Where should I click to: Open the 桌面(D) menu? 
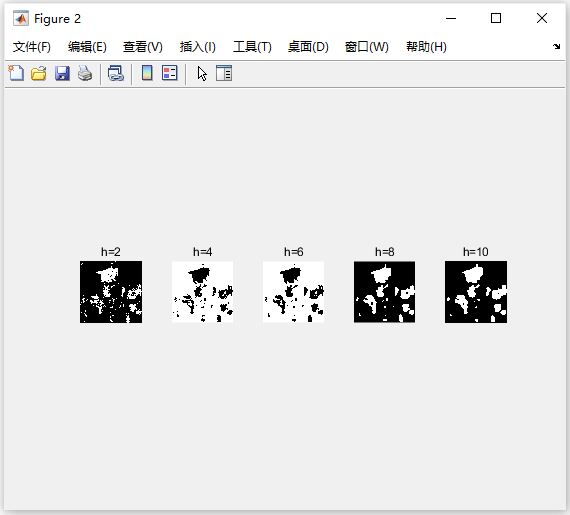tap(308, 47)
